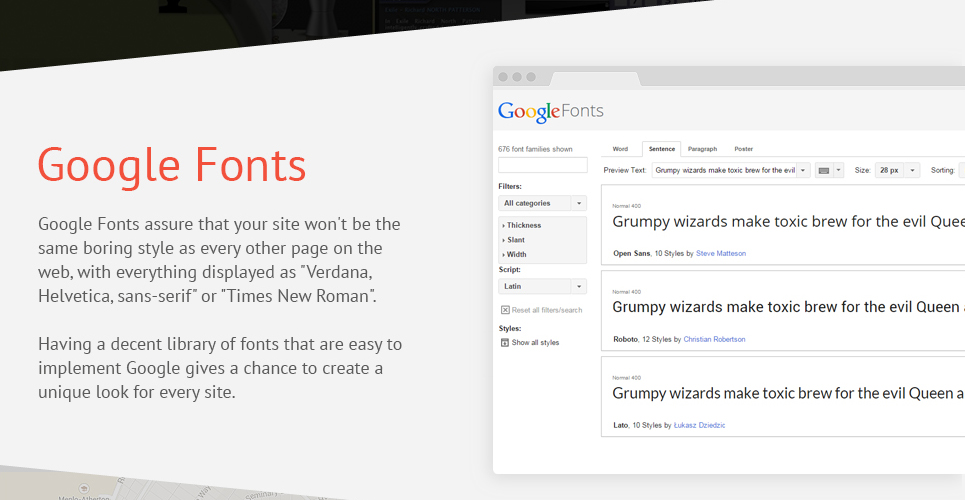This screenshot has height=500, width=965.
Task: Open the Preview Text dropdown arrow
Action: (803, 171)
